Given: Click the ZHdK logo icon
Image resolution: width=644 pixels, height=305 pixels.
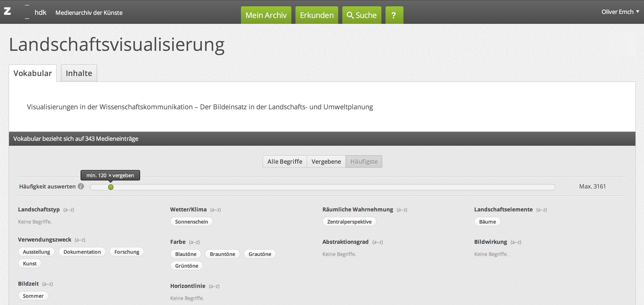Looking at the screenshot, I should (x=7, y=11).
